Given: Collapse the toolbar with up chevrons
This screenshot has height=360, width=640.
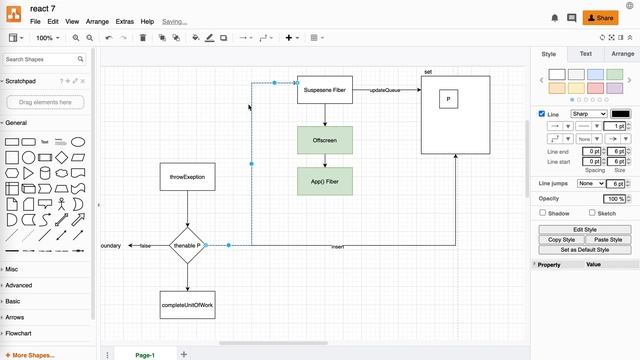Looking at the screenshot, I should click(630, 38).
